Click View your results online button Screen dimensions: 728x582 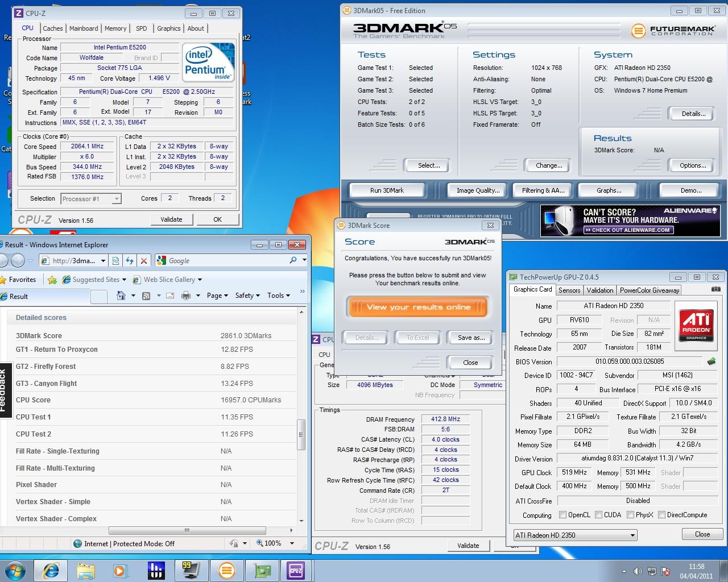418,307
